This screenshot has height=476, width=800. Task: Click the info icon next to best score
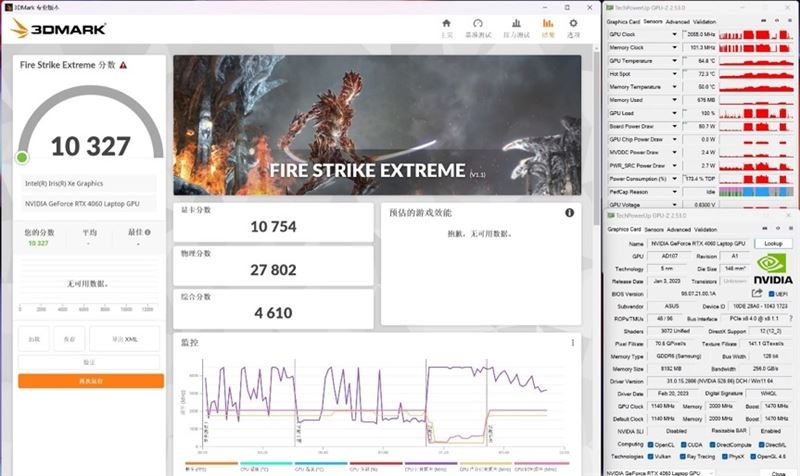[x=148, y=232]
